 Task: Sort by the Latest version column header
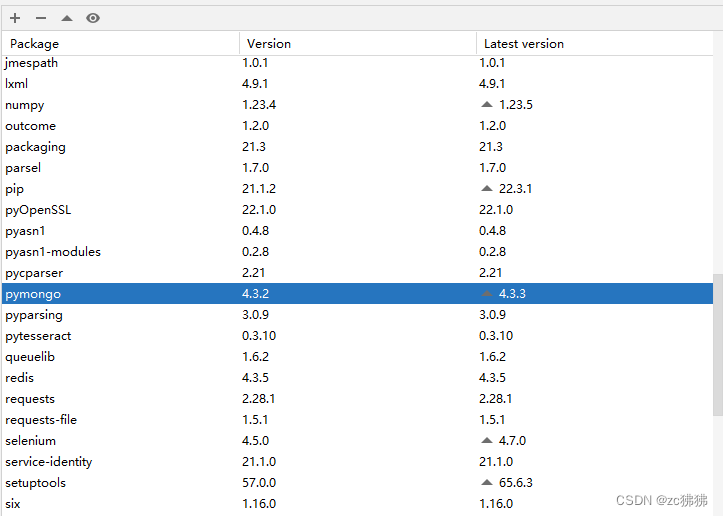(x=595, y=44)
